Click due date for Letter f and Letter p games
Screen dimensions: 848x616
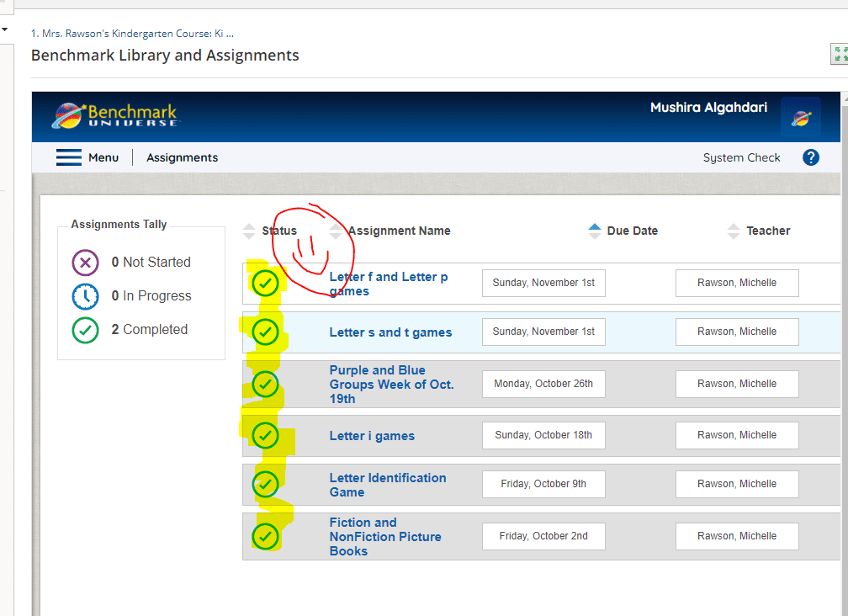tap(543, 283)
